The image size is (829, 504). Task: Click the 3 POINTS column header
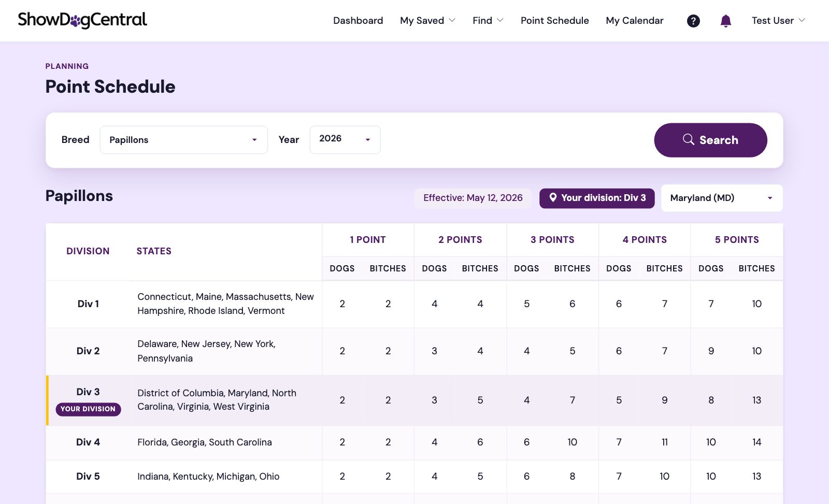[x=552, y=240]
